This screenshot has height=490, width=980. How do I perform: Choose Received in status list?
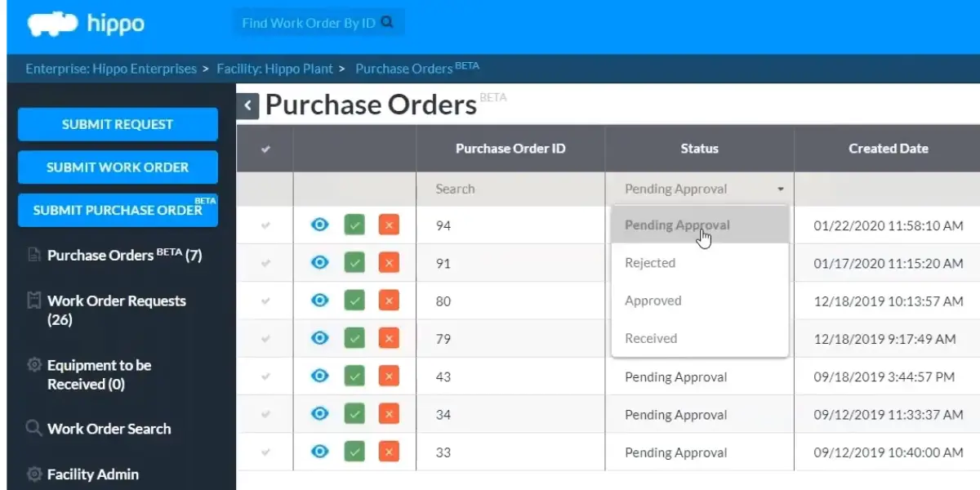tap(700, 338)
